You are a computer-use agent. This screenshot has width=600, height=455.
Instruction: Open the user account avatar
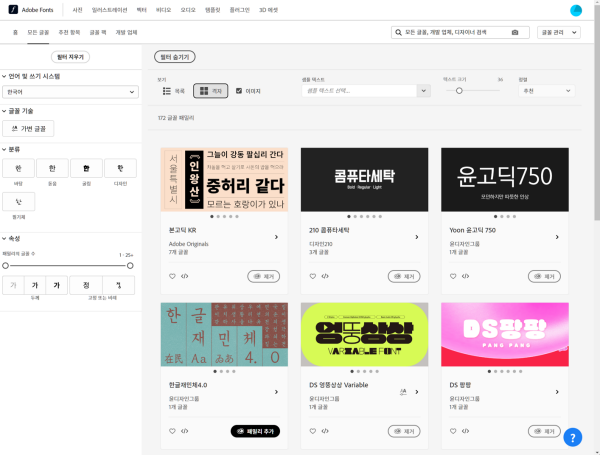(x=576, y=10)
